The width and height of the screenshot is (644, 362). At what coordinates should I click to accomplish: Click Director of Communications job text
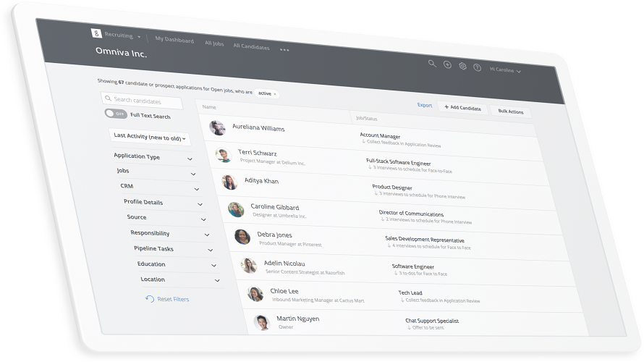tap(411, 214)
